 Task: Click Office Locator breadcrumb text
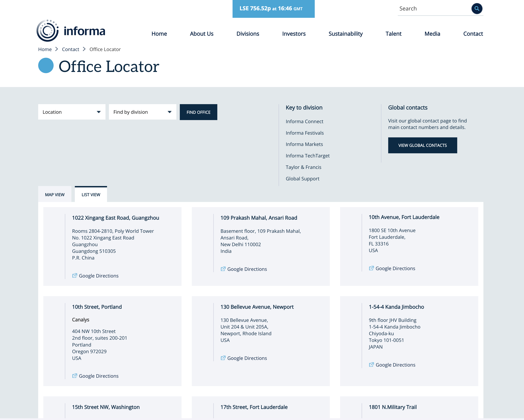pyautogui.click(x=105, y=49)
